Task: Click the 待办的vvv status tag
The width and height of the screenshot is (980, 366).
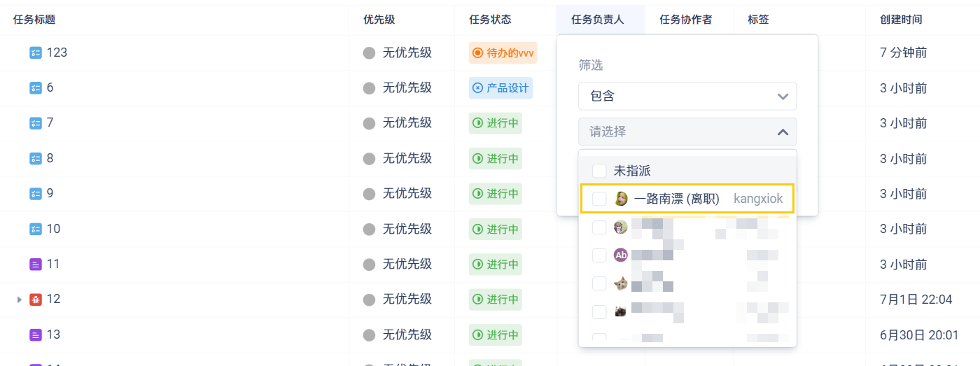Action: point(503,52)
